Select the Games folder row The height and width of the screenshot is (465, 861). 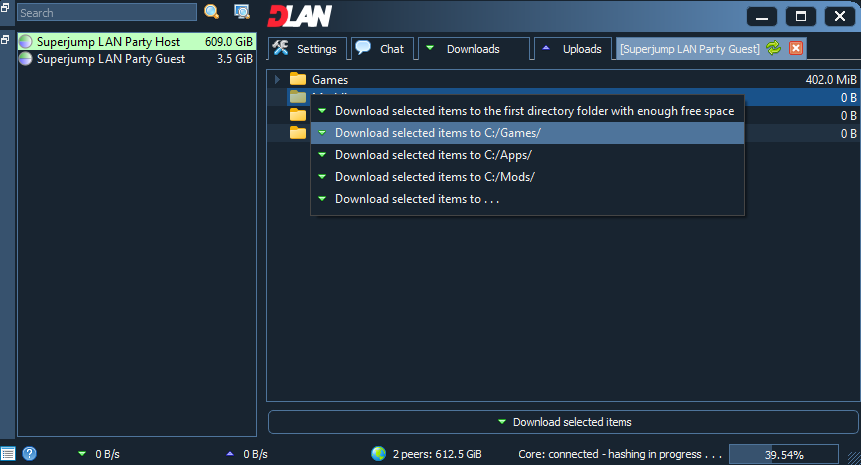pos(500,79)
